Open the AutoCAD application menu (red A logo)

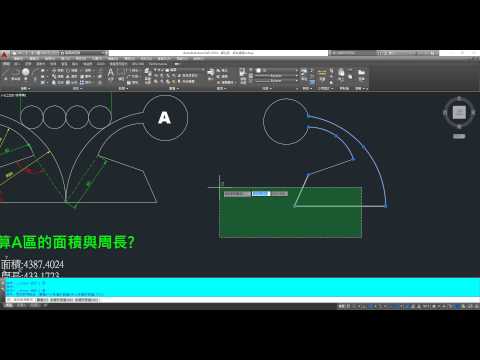[x=4, y=55]
